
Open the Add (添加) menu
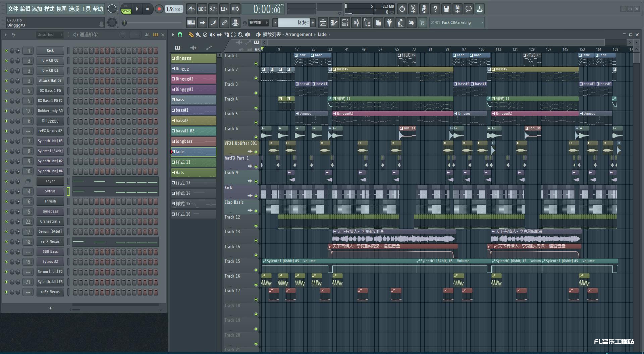37,9
